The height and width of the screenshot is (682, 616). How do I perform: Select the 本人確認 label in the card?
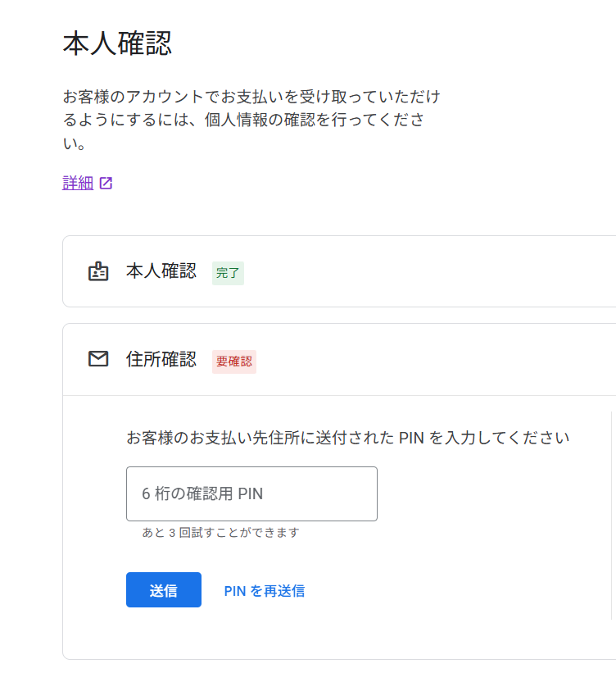(161, 271)
